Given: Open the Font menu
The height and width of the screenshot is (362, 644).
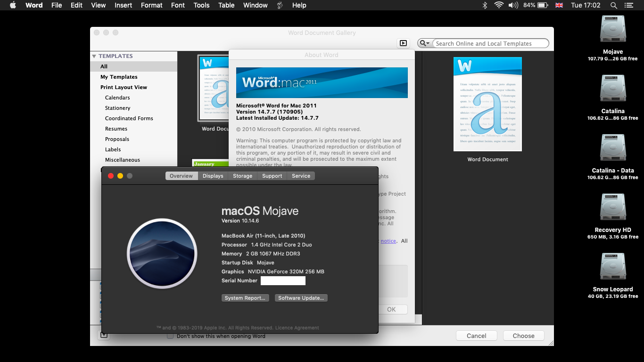Looking at the screenshot, I should tap(178, 5).
